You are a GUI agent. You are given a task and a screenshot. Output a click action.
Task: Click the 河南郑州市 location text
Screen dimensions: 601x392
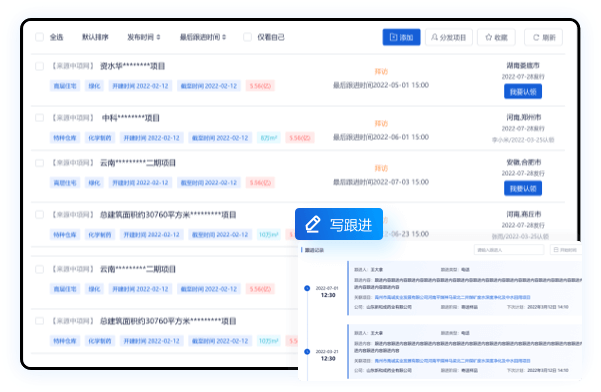(x=524, y=117)
